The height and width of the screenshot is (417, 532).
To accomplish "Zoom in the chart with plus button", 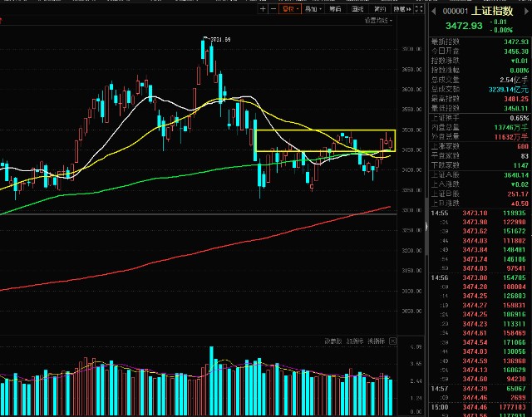I will pos(264,9).
